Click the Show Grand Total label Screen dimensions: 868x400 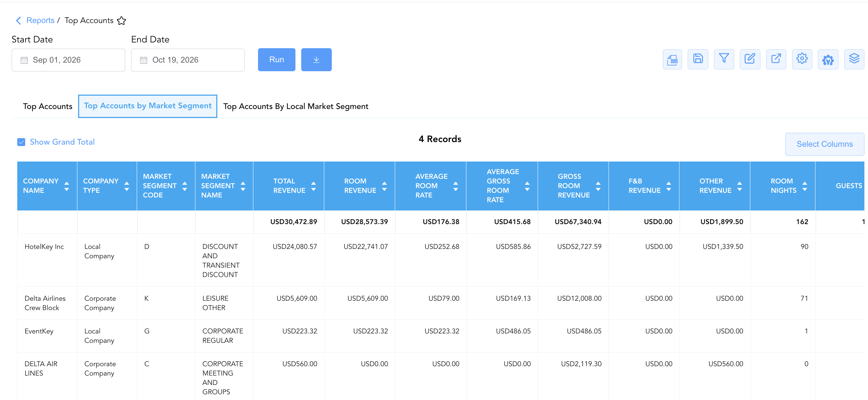pyautogui.click(x=62, y=142)
